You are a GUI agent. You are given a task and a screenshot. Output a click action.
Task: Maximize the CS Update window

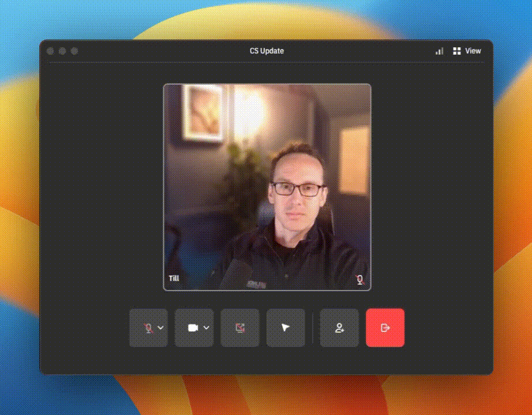[74, 51]
